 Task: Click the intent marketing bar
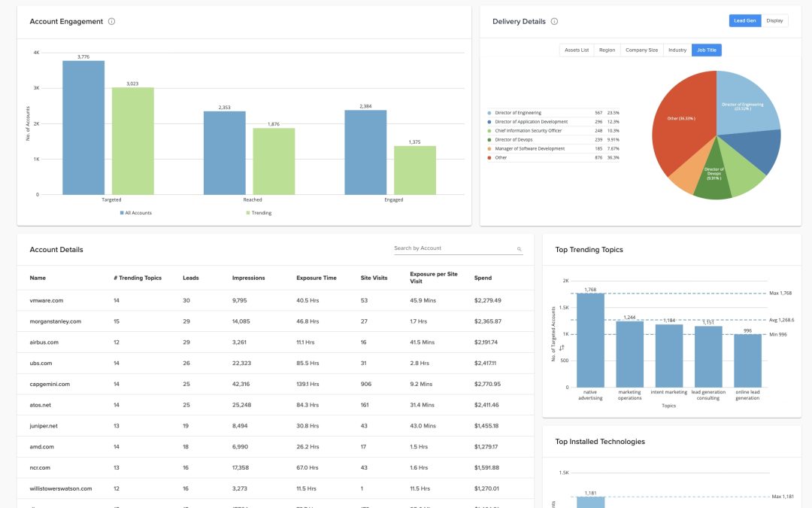(x=669, y=355)
